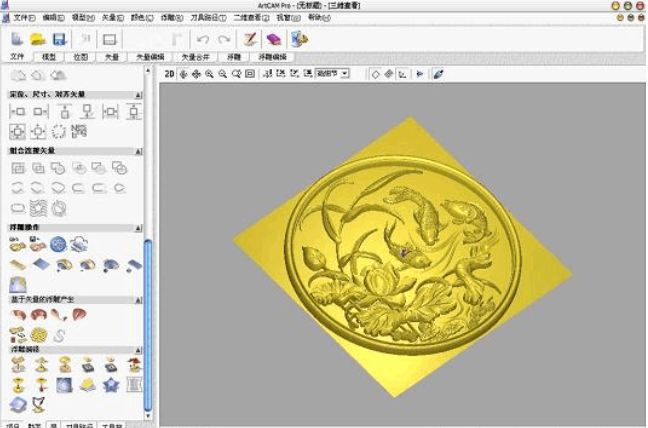Screen dimensions: 648x428
Task: Open the 编辑 menu
Action: (x=53, y=18)
